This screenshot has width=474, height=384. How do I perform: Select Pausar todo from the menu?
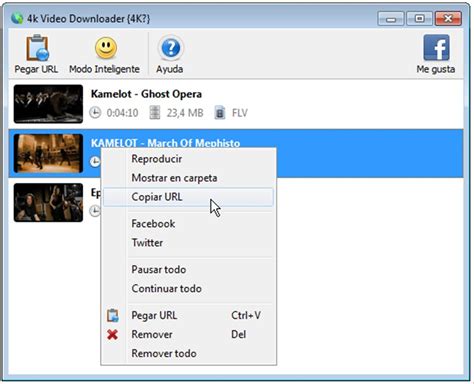(x=188, y=269)
